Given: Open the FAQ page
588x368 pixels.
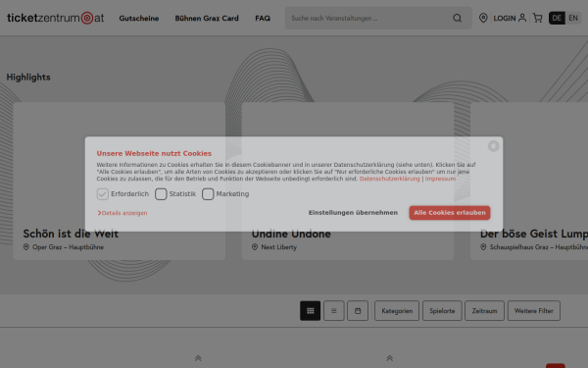Looking at the screenshot, I should click(x=263, y=18).
